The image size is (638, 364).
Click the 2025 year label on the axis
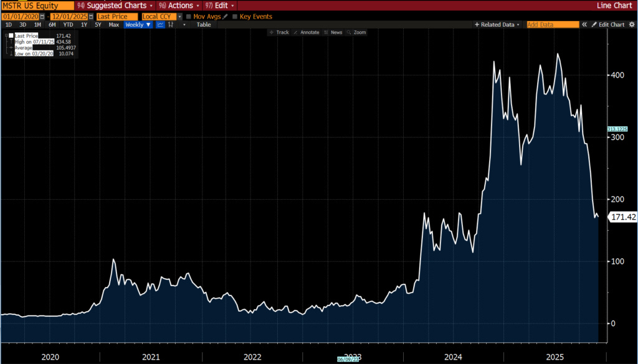pyautogui.click(x=555, y=357)
